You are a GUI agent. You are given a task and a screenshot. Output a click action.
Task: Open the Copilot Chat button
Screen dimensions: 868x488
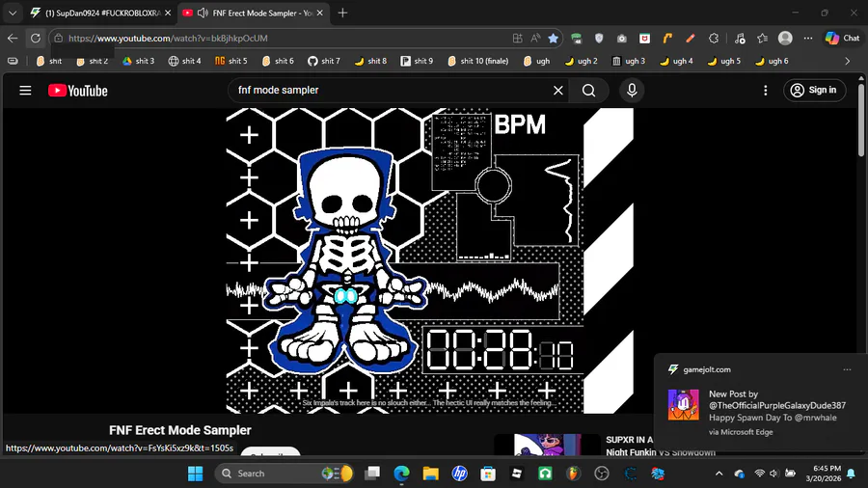843,39
